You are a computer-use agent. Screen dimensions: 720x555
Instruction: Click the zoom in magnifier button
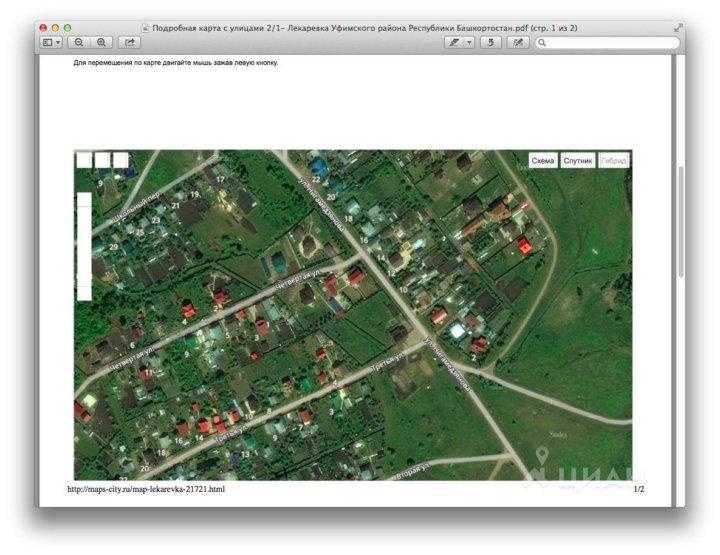(101, 43)
